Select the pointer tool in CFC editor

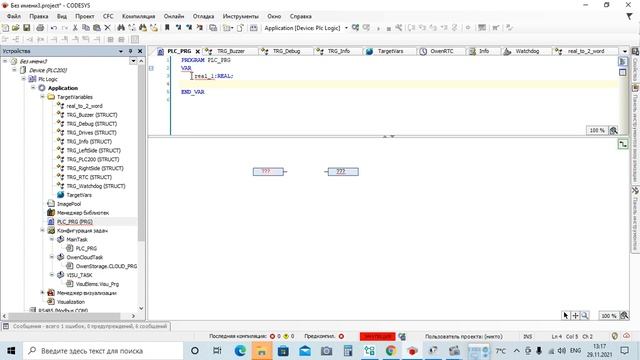point(566,316)
